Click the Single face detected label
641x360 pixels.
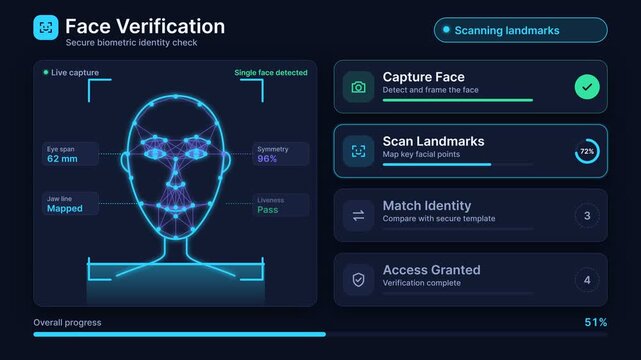tap(271, 73)
